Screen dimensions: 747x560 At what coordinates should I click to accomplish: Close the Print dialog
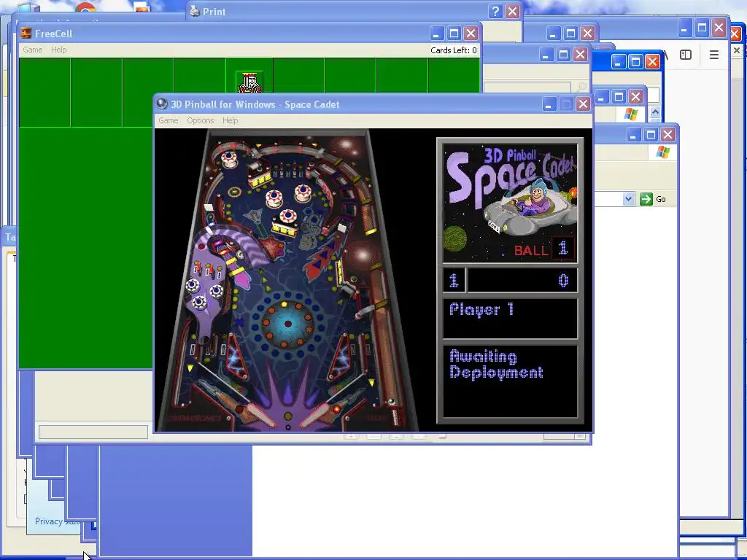point(512,12)
